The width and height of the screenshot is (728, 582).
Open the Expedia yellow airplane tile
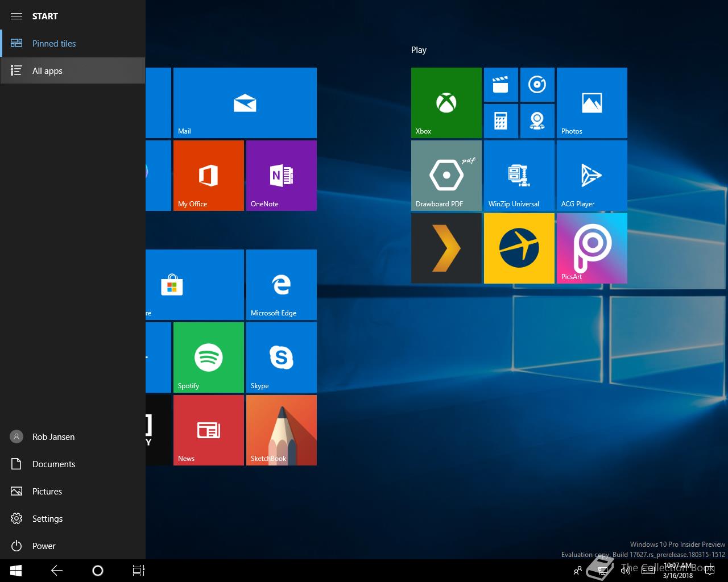pos(519,248)
